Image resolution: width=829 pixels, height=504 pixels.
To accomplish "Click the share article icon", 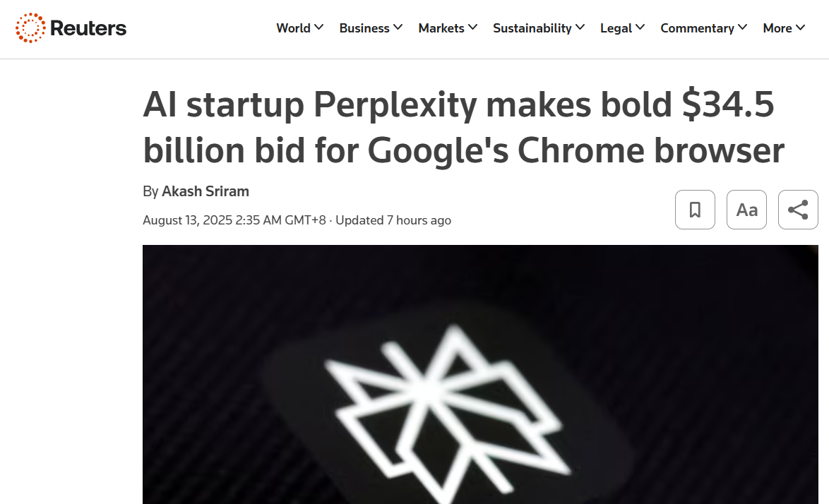I will pos(798,210).
